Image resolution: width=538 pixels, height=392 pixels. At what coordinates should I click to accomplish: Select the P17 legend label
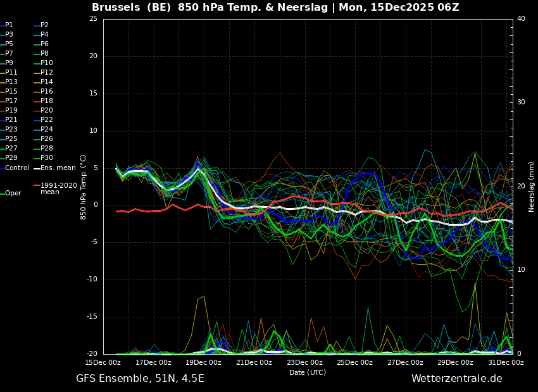(11, 101)
